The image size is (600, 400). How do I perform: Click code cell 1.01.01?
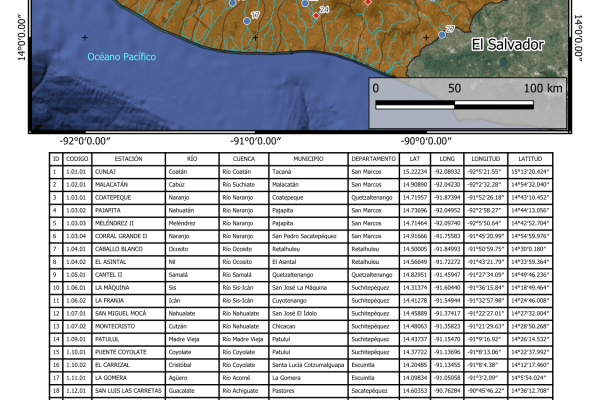coord(77,172)
